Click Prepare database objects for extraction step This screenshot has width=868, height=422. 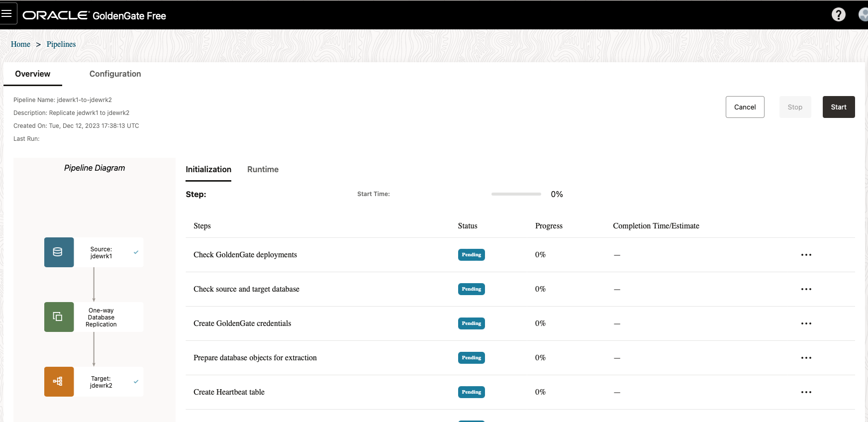coord(255,358)
